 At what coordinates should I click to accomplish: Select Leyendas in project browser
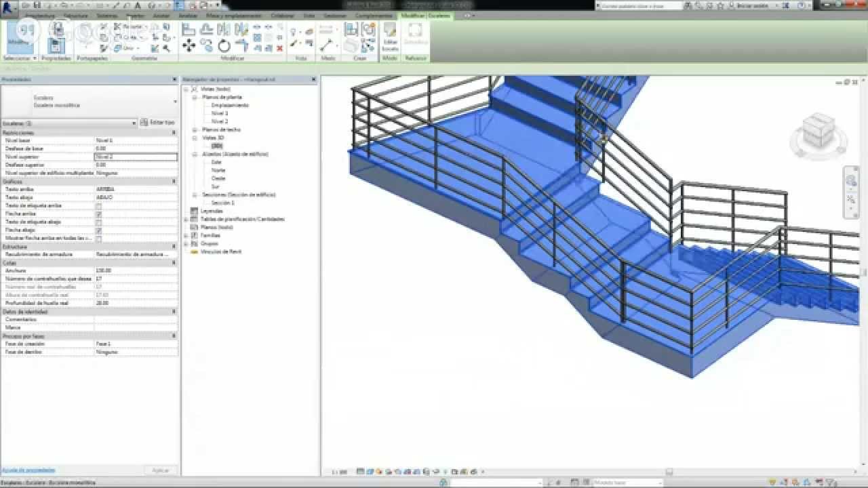211,211
